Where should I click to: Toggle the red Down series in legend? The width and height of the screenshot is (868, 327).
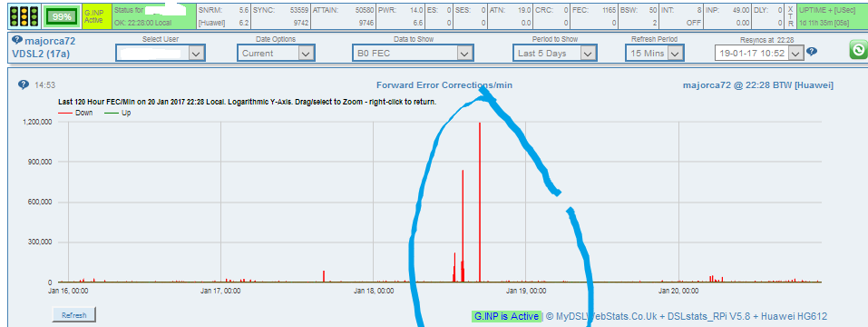[x=74, y=113]
